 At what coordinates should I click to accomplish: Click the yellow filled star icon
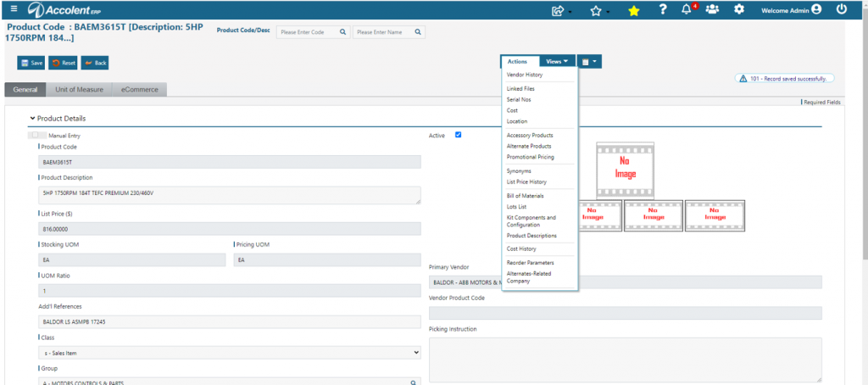(x=634, y=10)
